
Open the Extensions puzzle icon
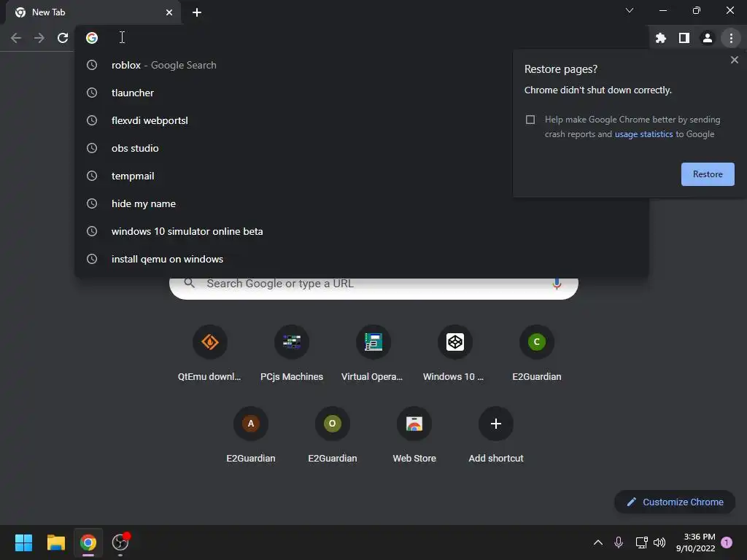point(661,38)
